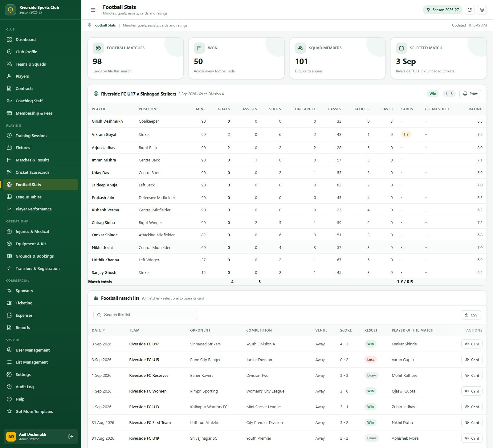
Task: Click the Draw badge for Baner Rovers
Action: 371,375
